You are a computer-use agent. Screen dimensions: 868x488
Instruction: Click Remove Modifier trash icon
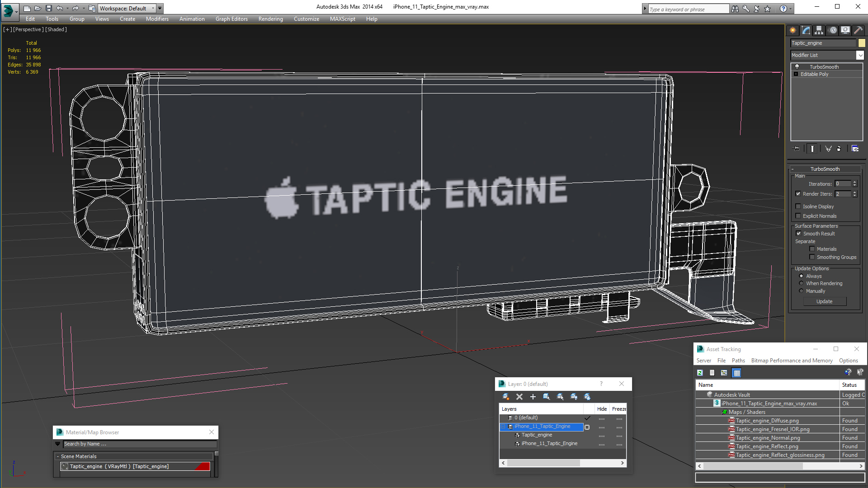839,149
